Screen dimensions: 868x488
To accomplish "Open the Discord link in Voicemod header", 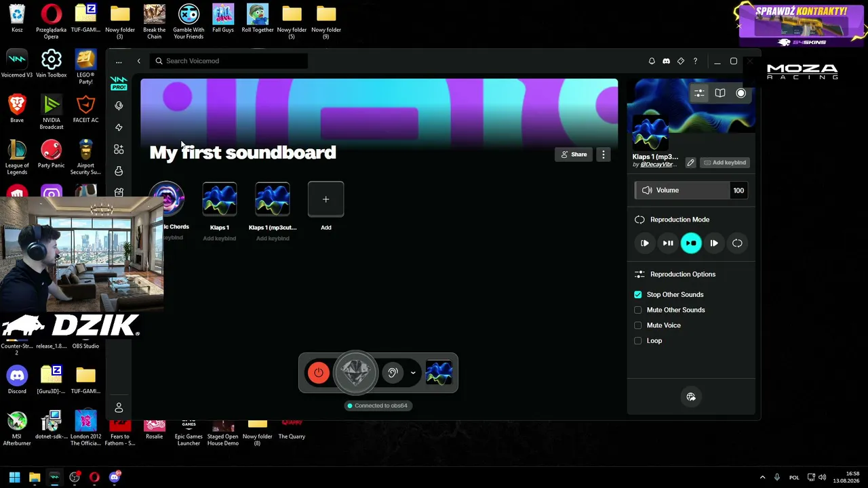I will coord(666,61).
